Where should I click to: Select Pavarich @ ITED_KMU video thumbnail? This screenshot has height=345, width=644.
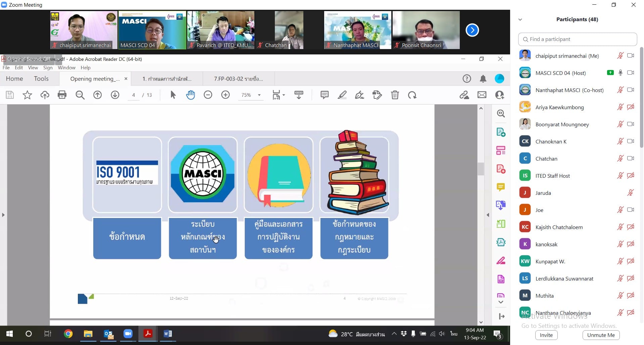click(221, 30)
